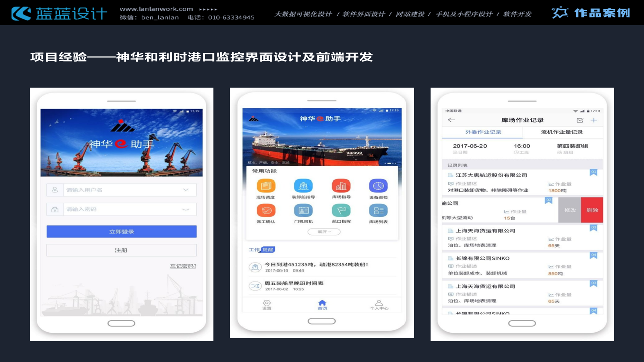The image size is (644, 362).
Task: Click 请输入密码 input field
Action: 121,209
